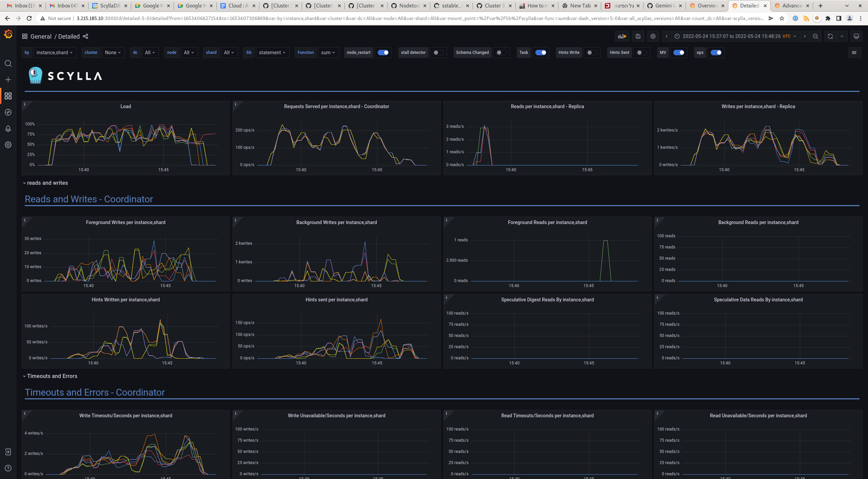Click the Reads and Writes - Coordinator heading

pos(89,199)
